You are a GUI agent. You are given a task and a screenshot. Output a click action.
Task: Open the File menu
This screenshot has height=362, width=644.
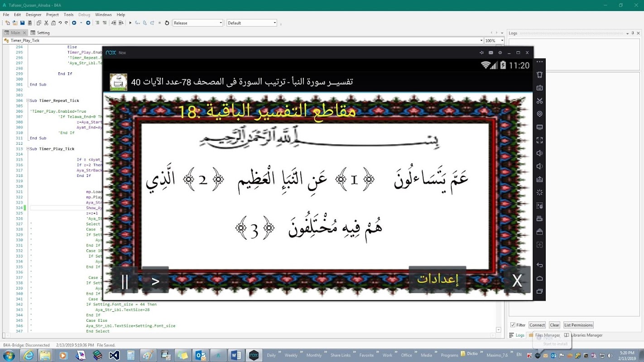pos(6,14)
